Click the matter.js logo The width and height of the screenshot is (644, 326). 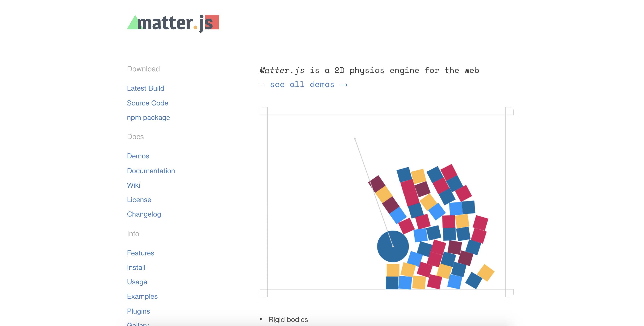(x=173, y=23)
